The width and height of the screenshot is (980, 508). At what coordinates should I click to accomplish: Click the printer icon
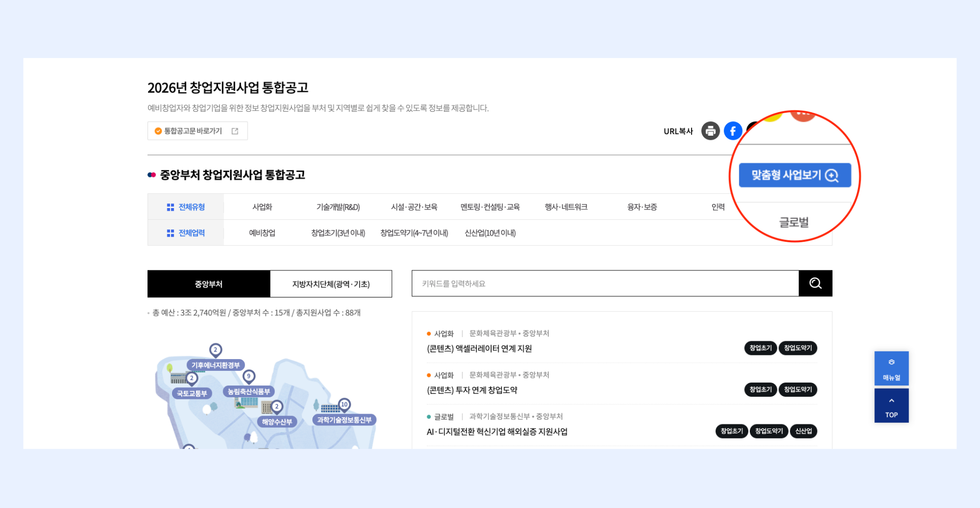coord(710,131)
